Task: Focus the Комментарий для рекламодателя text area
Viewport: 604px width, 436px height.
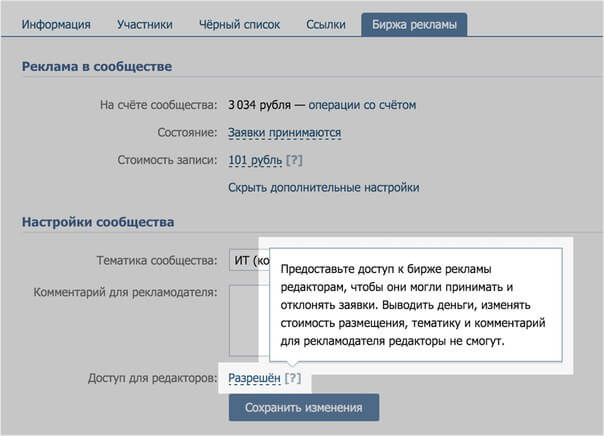Action: tap(243, 320)
